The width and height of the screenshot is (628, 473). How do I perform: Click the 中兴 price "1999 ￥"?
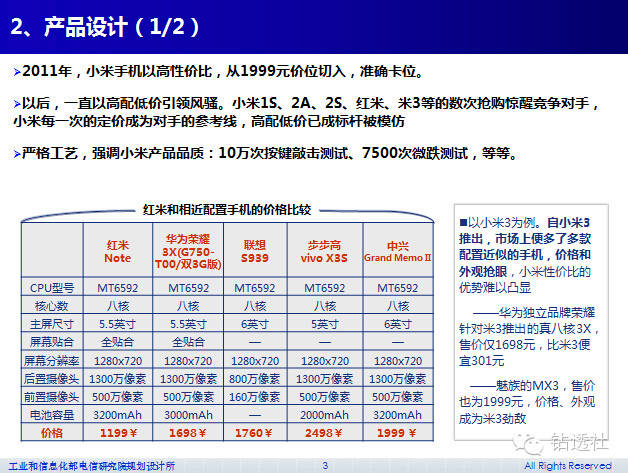pos(397,433)
